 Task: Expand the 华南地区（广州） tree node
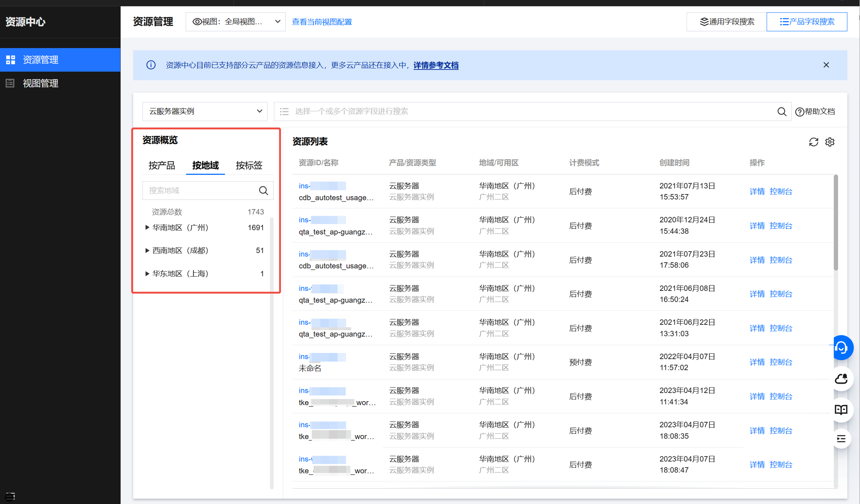coord(147,227)
